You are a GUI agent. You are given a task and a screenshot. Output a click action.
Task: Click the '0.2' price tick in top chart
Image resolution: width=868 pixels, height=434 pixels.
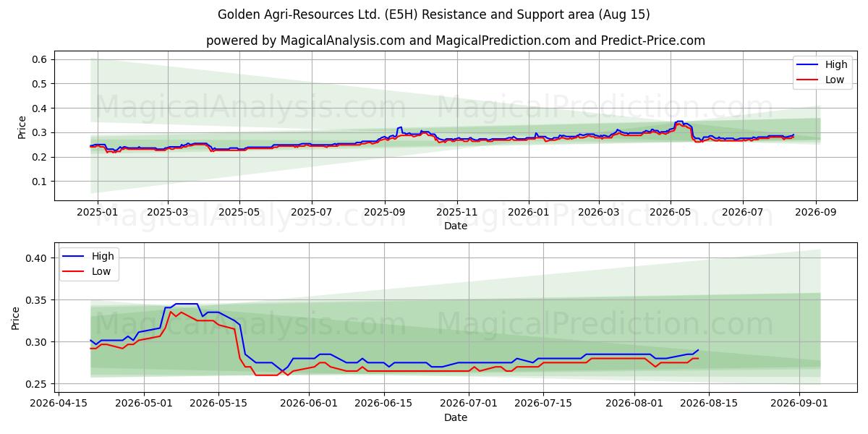tap(40, 157)
